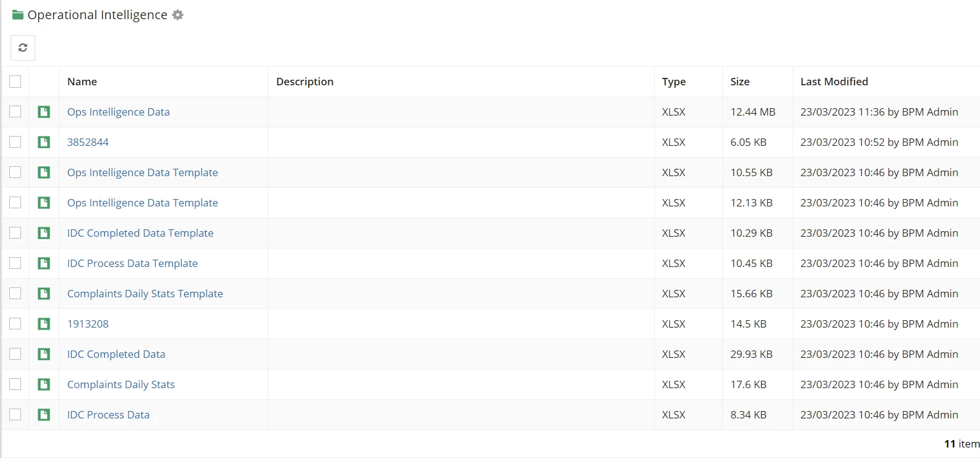Open the 12.13 KB Ops Intelligence Data Template
The width and height of the screenshot is (980, 458).
pyautogui.click(x=143, y=203)
